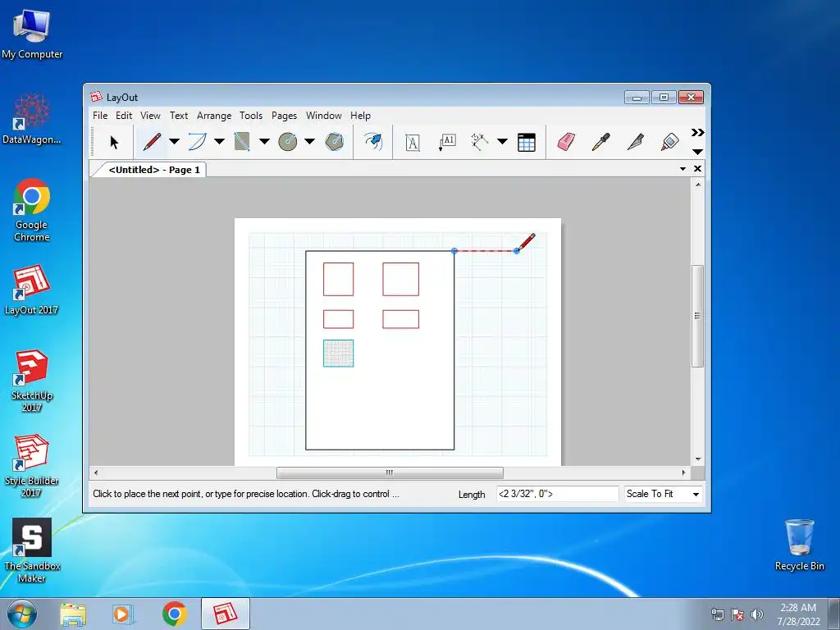
Task: Open the Pages menu
Action: pos(284,116)
